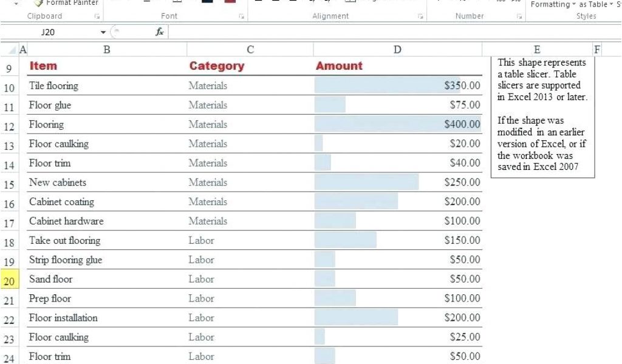The width and height of the screenshot is (622, 364).
Task: Select column D header
Action: coord(397,50)
